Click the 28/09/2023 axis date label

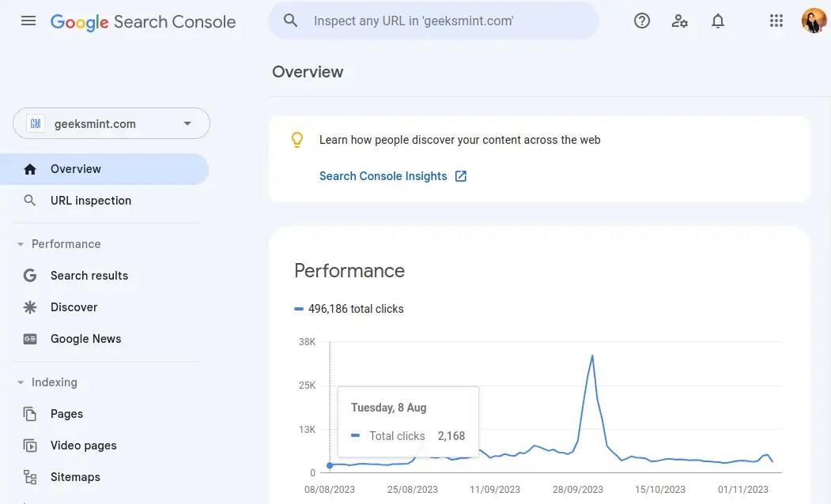click(x=578, y=490)
